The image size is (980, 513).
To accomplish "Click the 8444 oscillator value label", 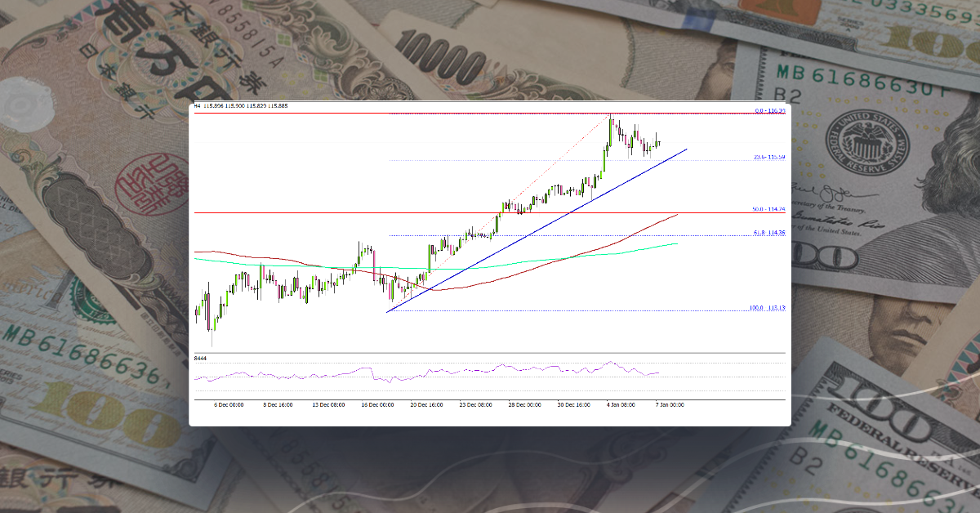I will [200, 359].
